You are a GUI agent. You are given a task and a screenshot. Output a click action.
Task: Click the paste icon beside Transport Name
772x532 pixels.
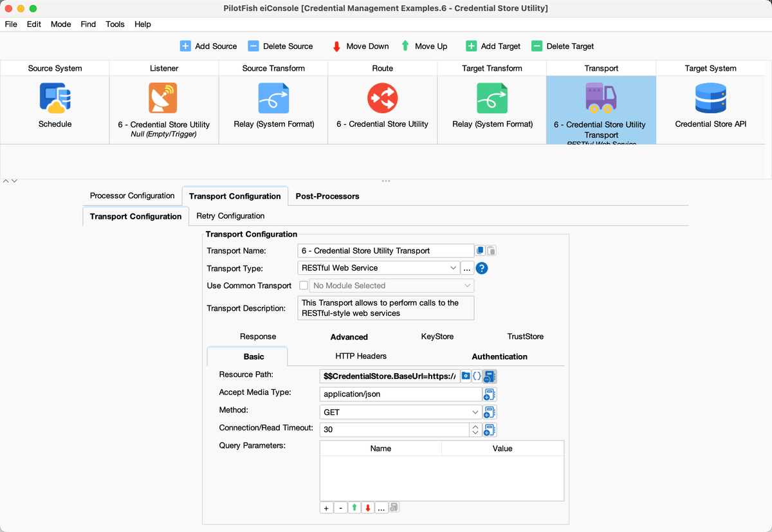(491, 251)
